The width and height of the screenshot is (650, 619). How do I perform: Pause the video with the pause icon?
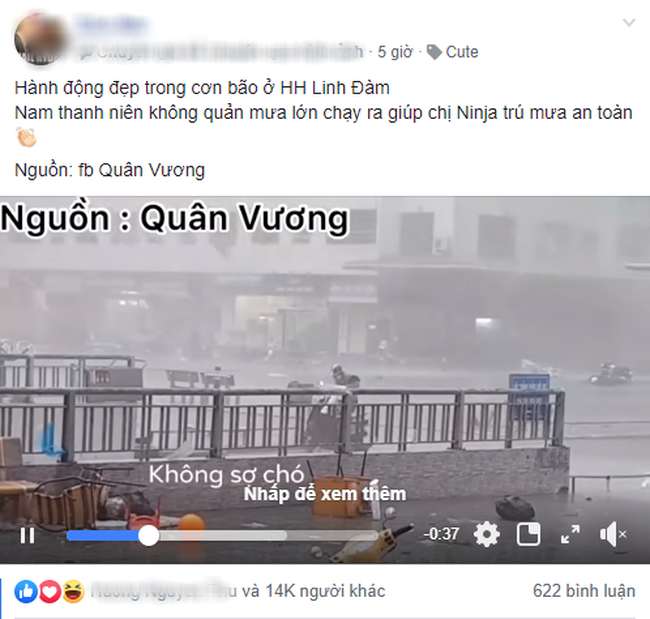(27, 536)
